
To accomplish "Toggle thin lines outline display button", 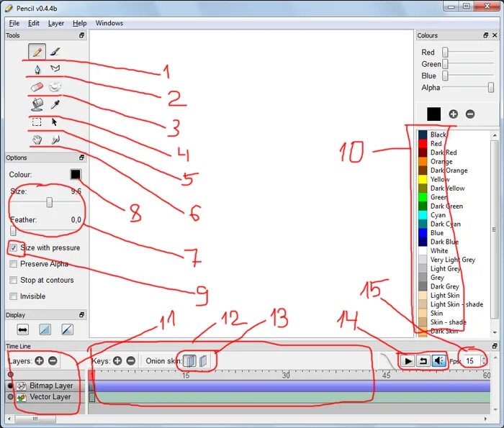I will [67, 329].
